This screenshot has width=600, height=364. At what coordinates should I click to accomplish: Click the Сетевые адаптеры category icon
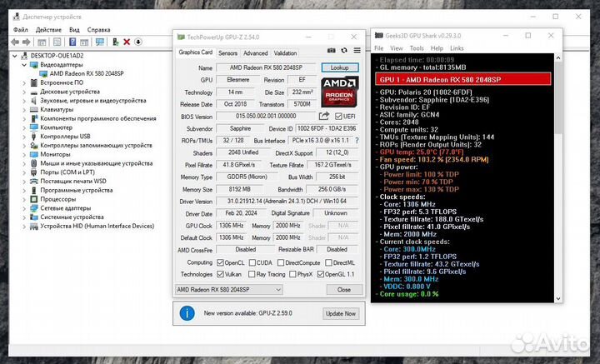pyautogui.click(x=34, y=208)
